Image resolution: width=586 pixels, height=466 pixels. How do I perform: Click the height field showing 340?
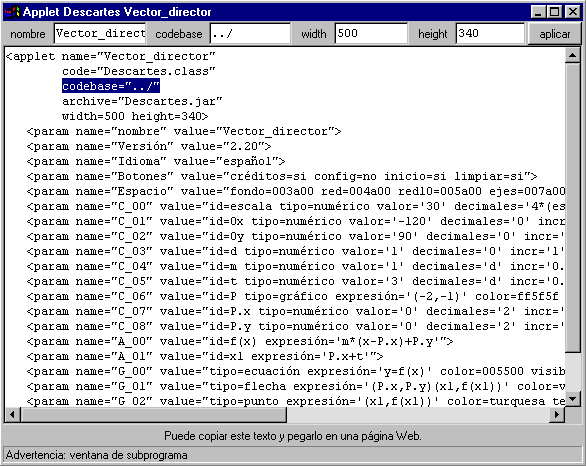click(x=490, y=34)
